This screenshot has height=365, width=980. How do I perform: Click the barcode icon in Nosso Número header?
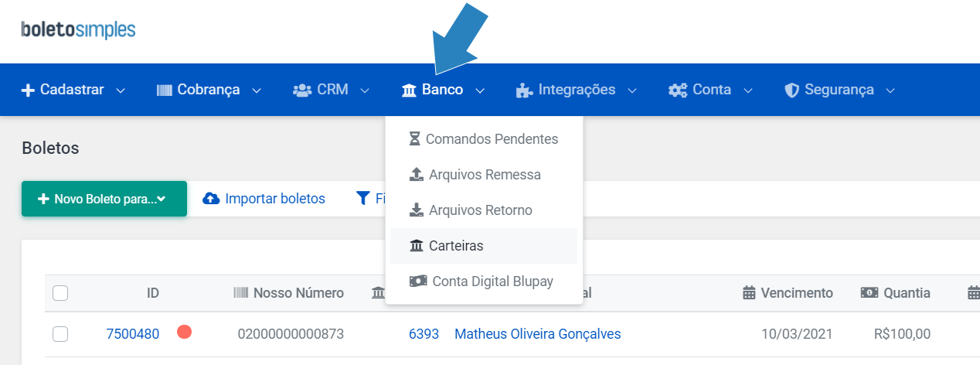[x=241, y=293]
